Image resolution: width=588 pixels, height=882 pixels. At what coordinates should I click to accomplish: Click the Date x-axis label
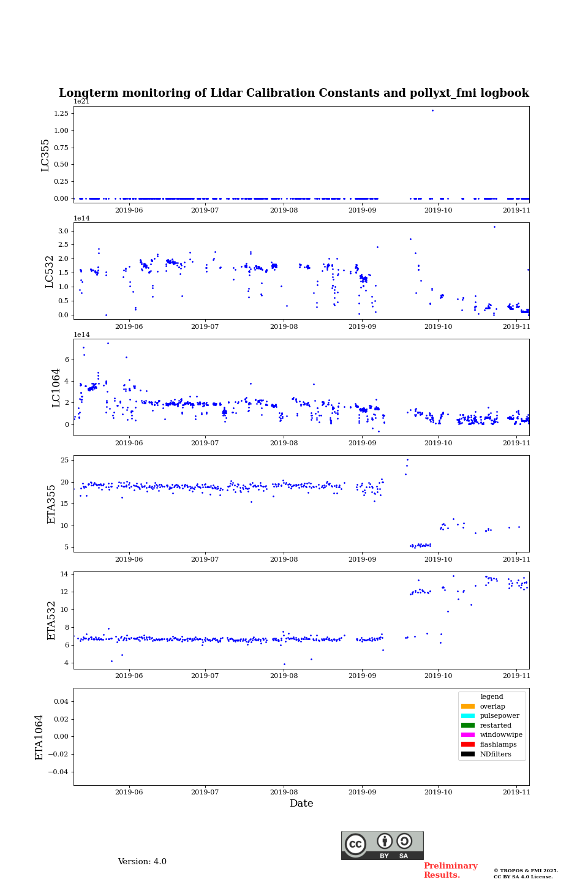pyautogui.click(x=301, y=804)
